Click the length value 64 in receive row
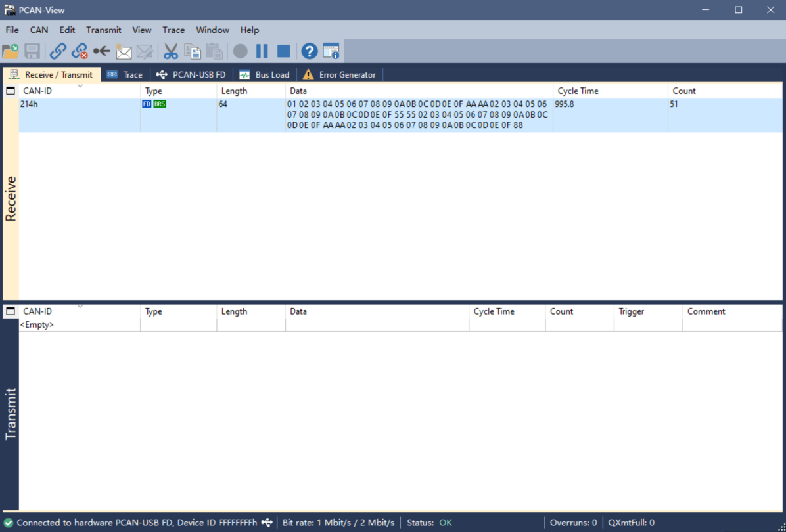Image resolution: width=786 pixels, height=532 pixels. click(x=223, y=104)
